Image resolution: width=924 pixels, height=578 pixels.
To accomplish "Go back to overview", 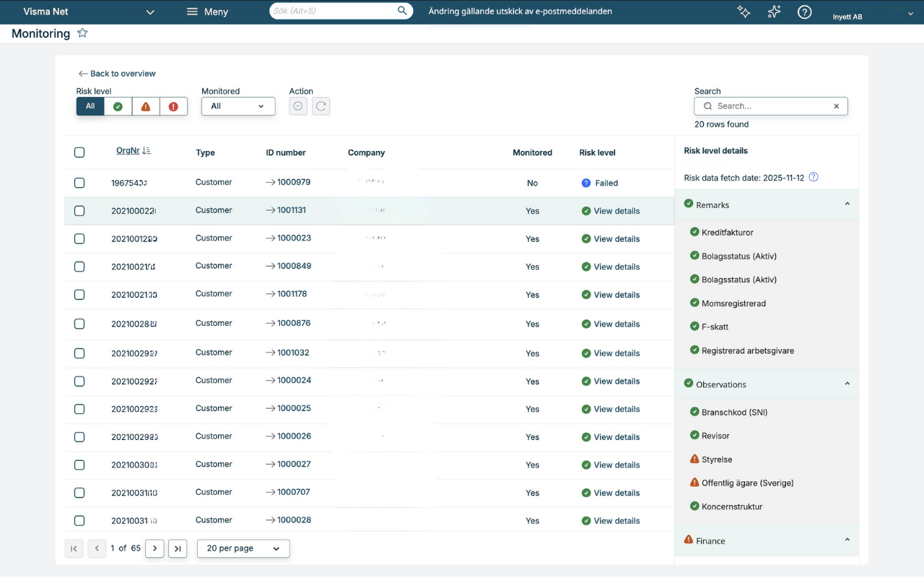I will (117, 74).
